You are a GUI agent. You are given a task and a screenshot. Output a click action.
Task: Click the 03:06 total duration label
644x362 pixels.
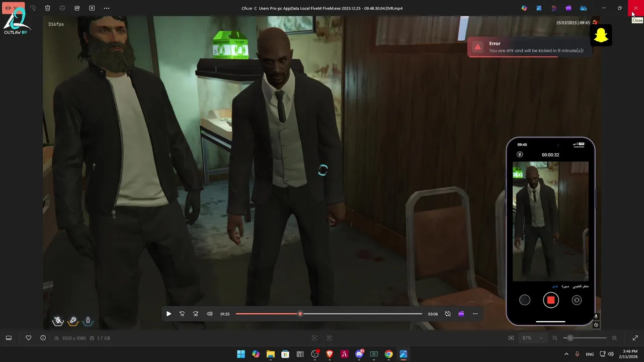tap(433, 314)
